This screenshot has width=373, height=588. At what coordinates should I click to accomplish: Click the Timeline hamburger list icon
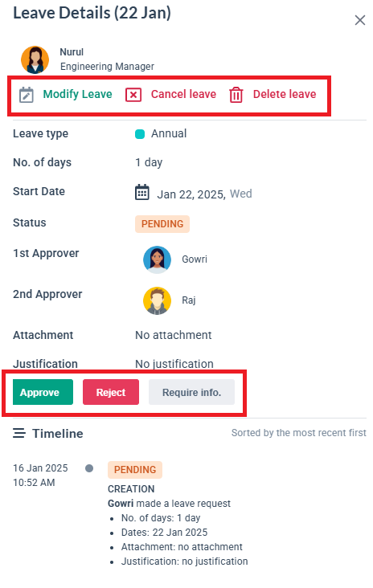click(x=19, y=433)
